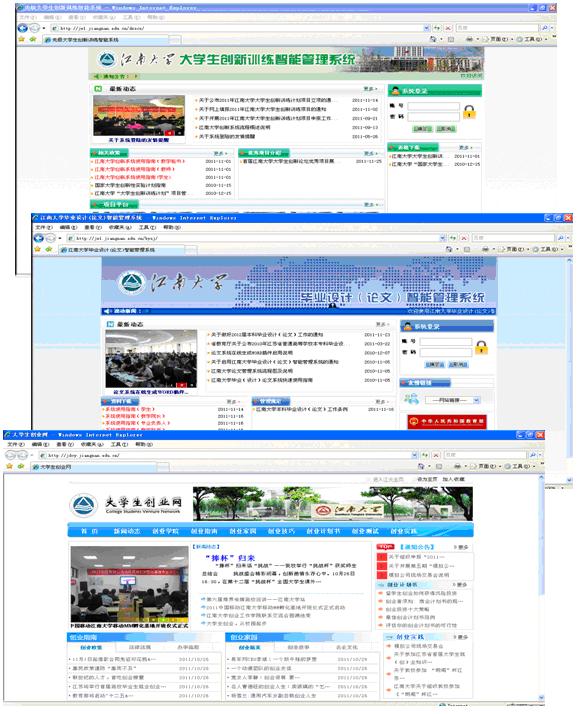
Task: Open 新闻动态 in the 大学生创业网 navigation bar
Action: click(127, 531)
